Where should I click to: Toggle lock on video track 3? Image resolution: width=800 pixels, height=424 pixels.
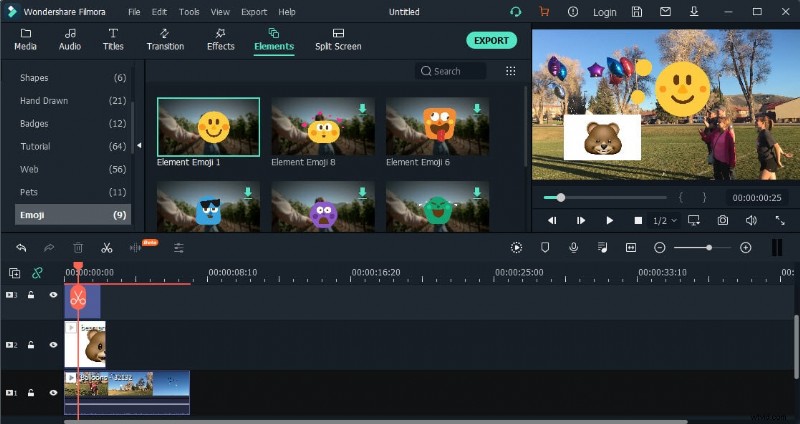point(31,294)
